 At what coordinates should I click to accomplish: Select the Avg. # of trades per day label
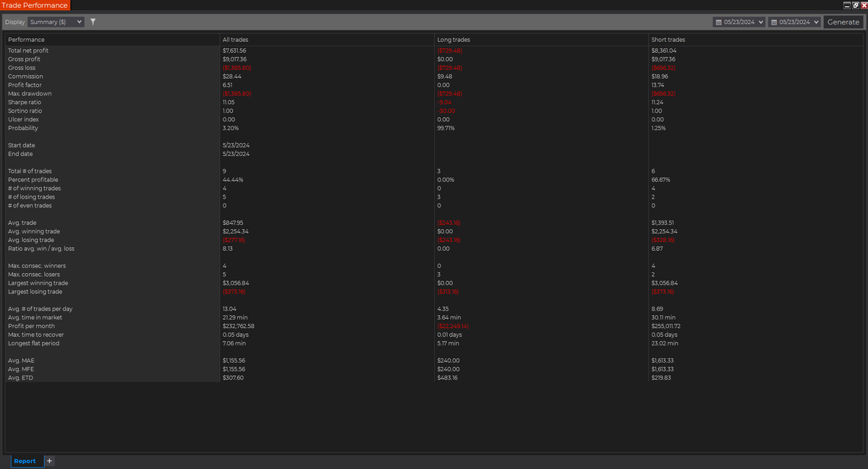tap(39, 309)
